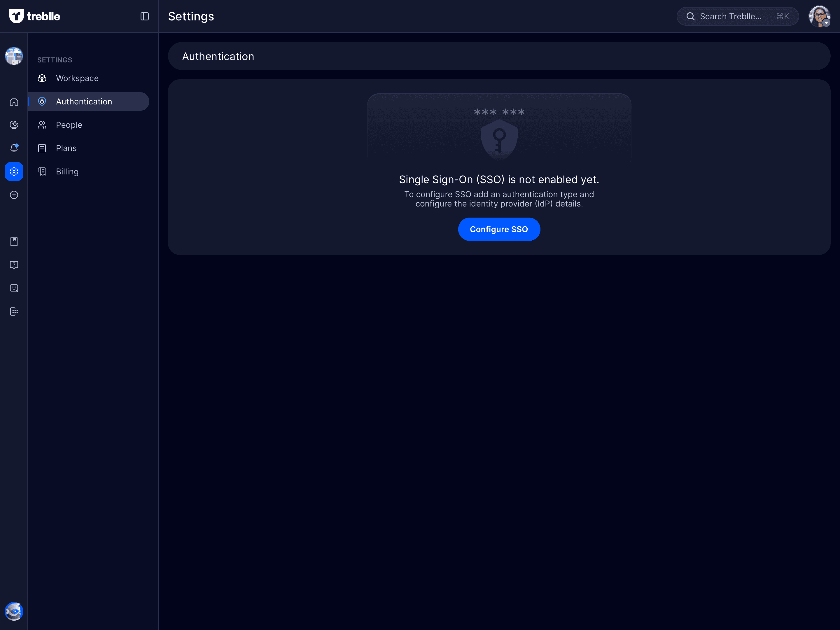Open the help question mark icon
The image size is (840, 630).
[14, 265]
